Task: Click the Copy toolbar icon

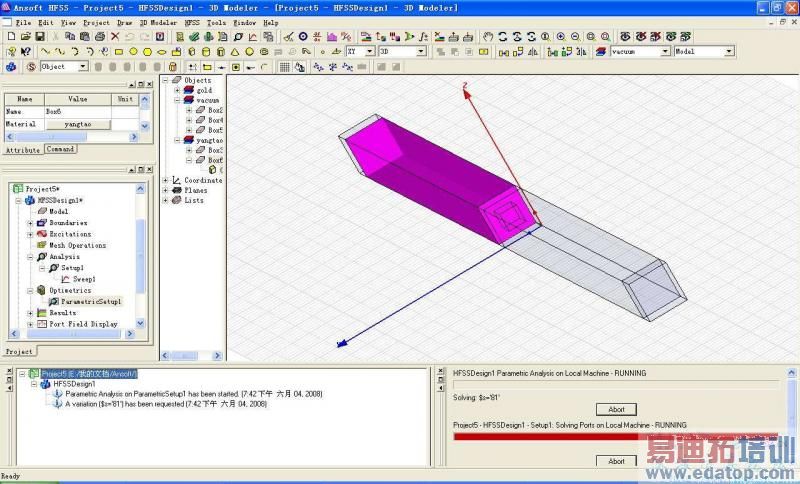Action: [70, 37]
